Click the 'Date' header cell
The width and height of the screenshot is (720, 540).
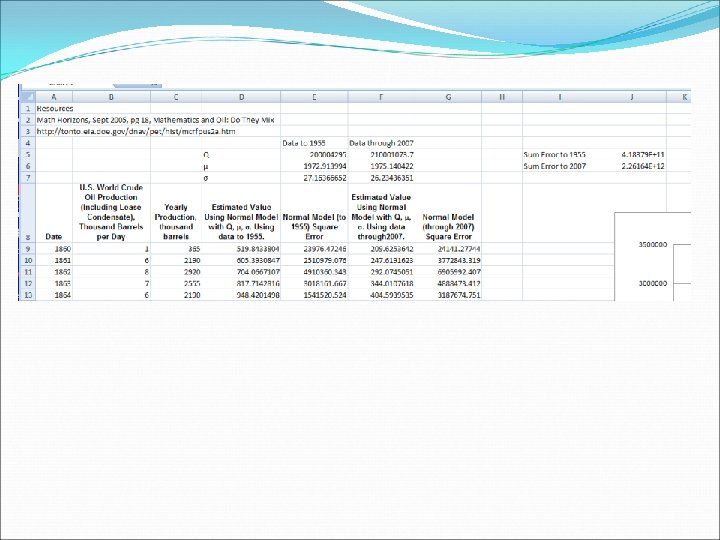(x=54, y=236)
